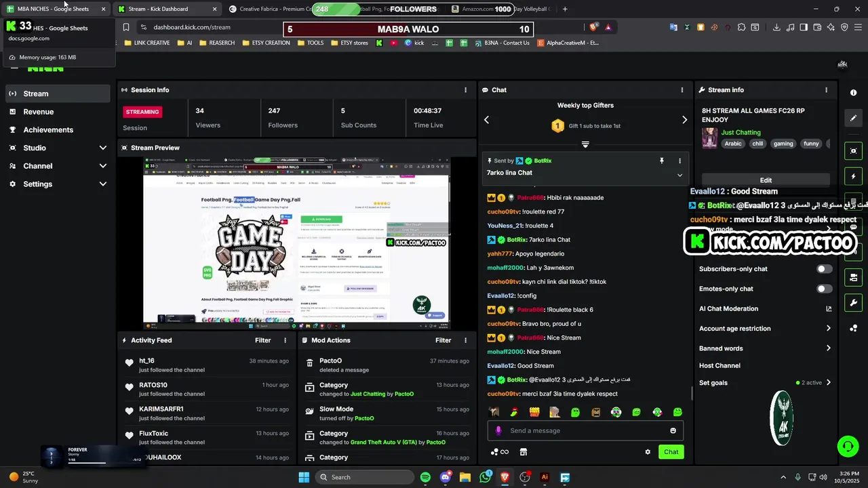Open Brave Shields icon in address bar
The width and height of the screenshot is (868, 488).
click(x=593, y=27)
